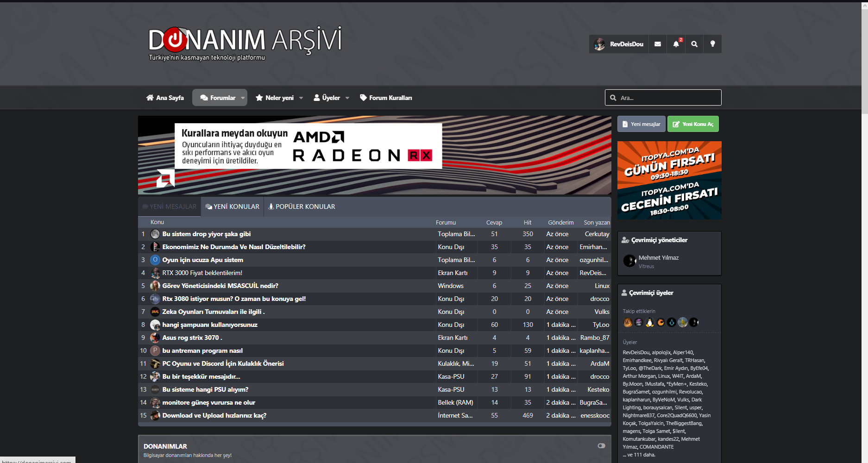Open the DONANIMLAR category heading
This screenshot has width=868, height=463.
[165, 446]
